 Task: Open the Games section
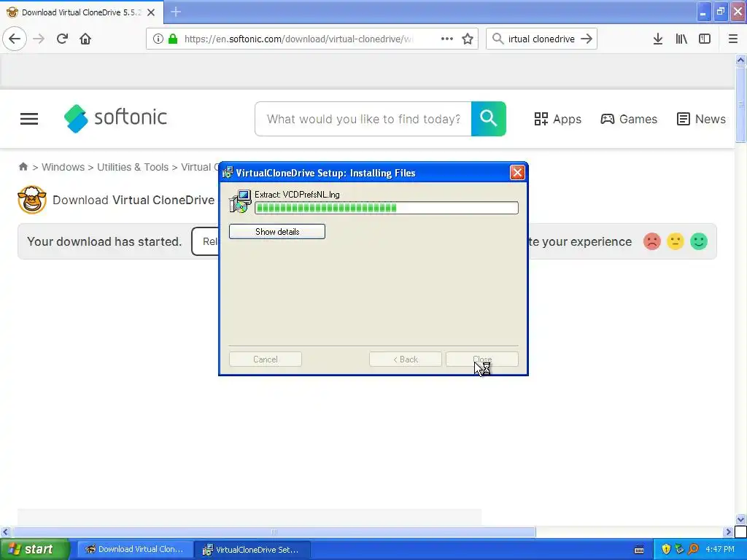click(x=628, y=119)
